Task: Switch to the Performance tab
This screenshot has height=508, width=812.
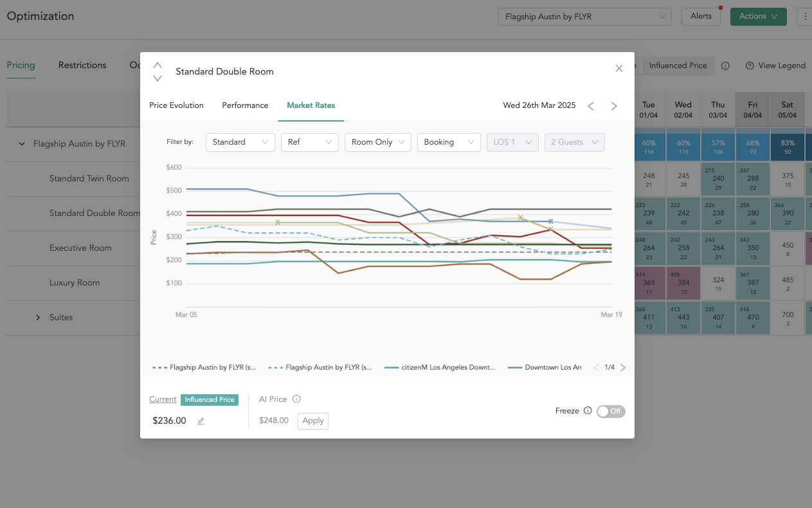Action: (245, 105)
